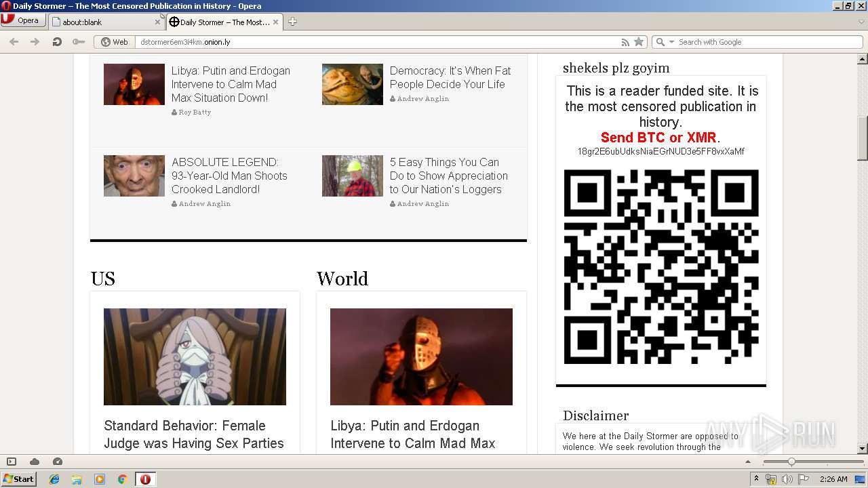Click anime judge image in US section
Image resolution: width=868 pixels, height=488 pixels.
tap(195, 357)
